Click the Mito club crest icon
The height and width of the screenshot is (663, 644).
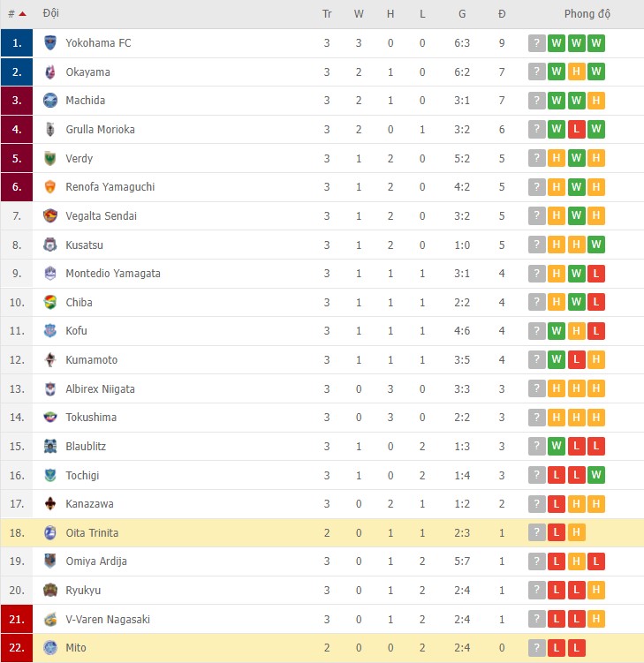(x=50, y=648)
